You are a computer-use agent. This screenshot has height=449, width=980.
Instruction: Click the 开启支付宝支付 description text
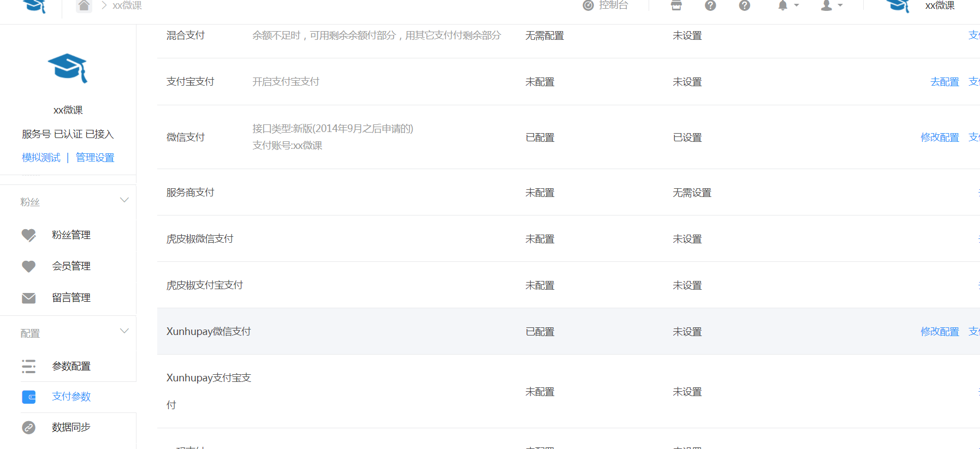pos(286,82)
